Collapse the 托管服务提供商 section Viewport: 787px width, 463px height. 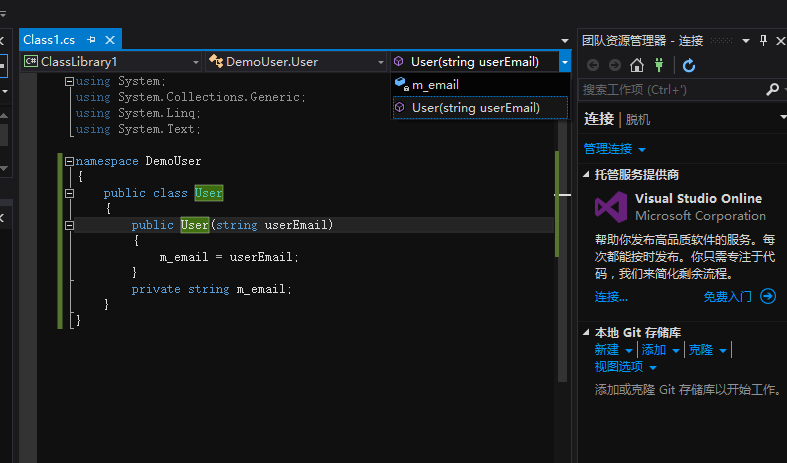[x=586, y=174]
